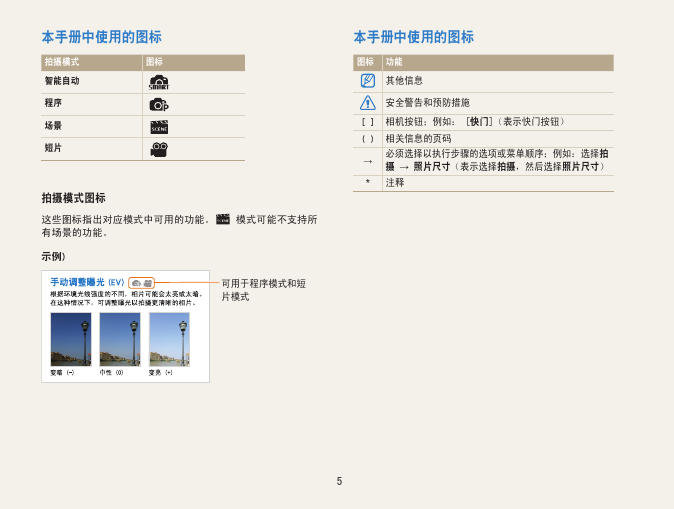Click the inline scene icon in paragraph
Image resolution: width=674 pixels, height=509 pixels.
pos(223,219)
